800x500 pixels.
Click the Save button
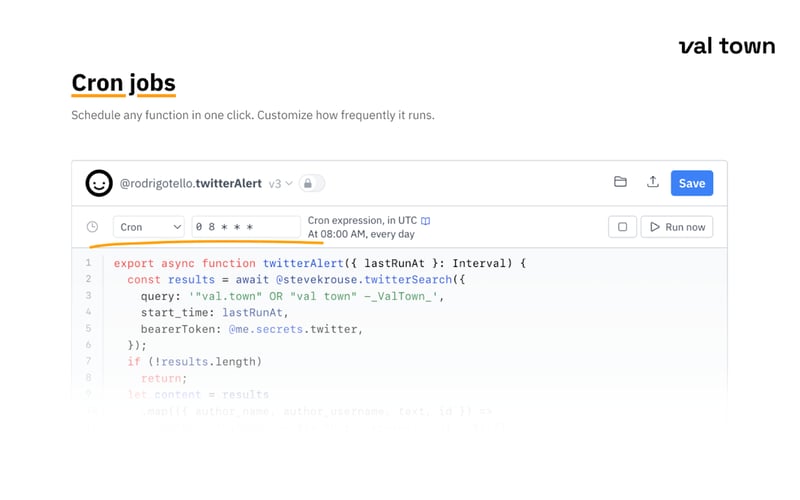pyautogui.click(x=692, y=183)
